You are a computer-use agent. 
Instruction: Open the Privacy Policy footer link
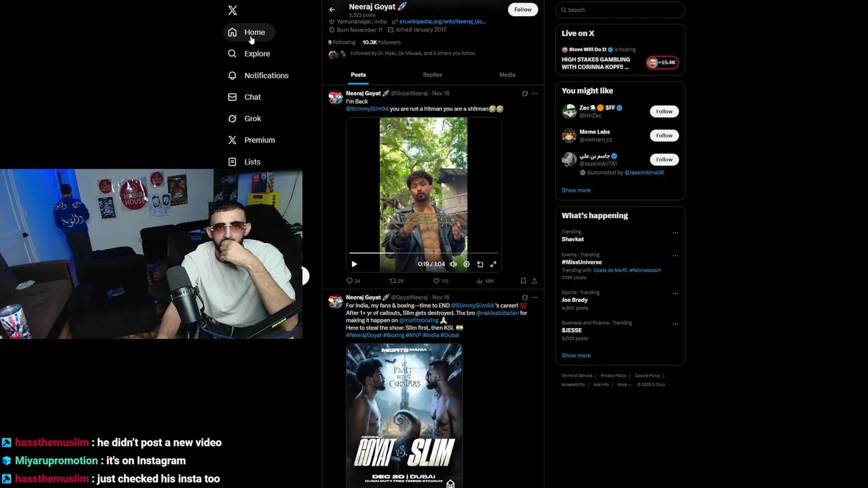[614, 375]
